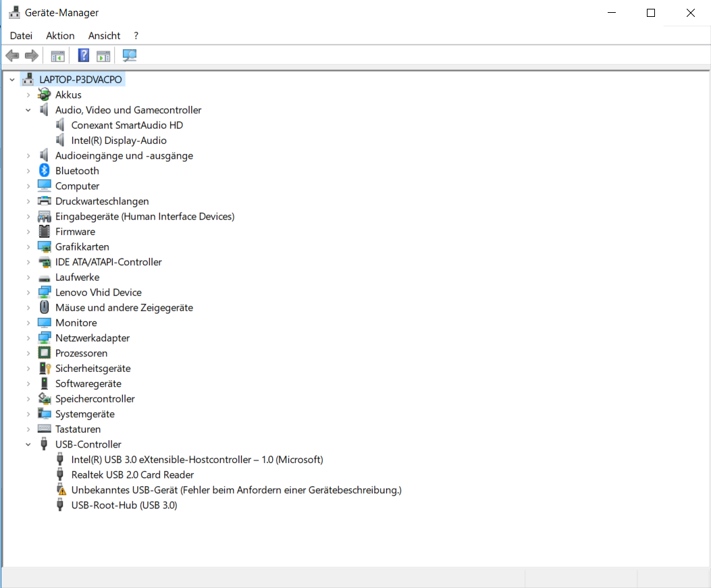Click the show/hide action pane toolbar icon

point(103,55)
